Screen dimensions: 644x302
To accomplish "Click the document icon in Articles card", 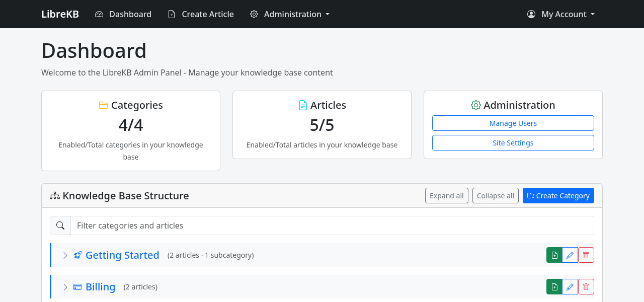I will click(303, 105).
